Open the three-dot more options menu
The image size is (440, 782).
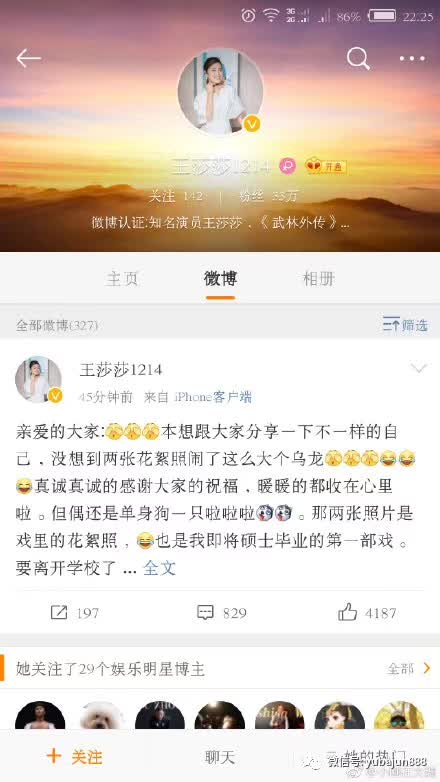click(412, 59)
